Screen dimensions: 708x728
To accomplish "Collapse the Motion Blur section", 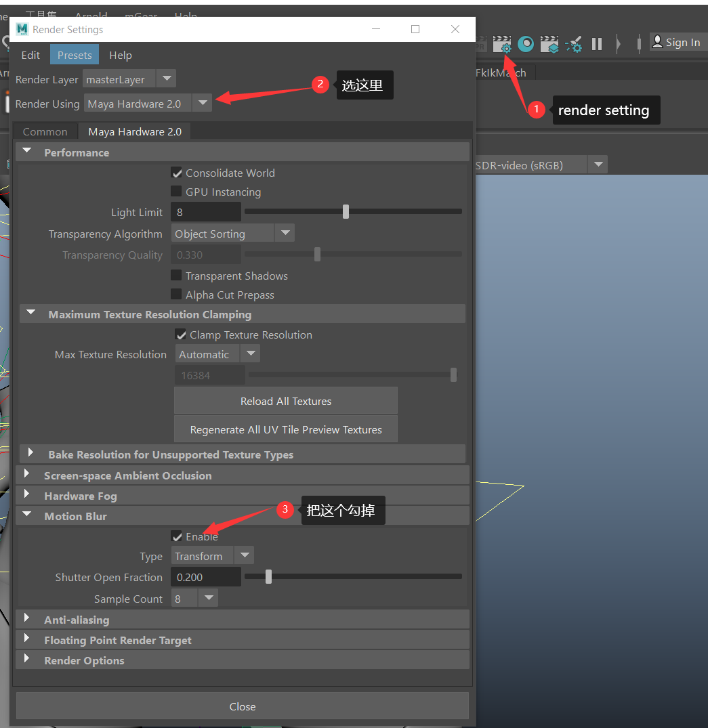I will [27, 515].
